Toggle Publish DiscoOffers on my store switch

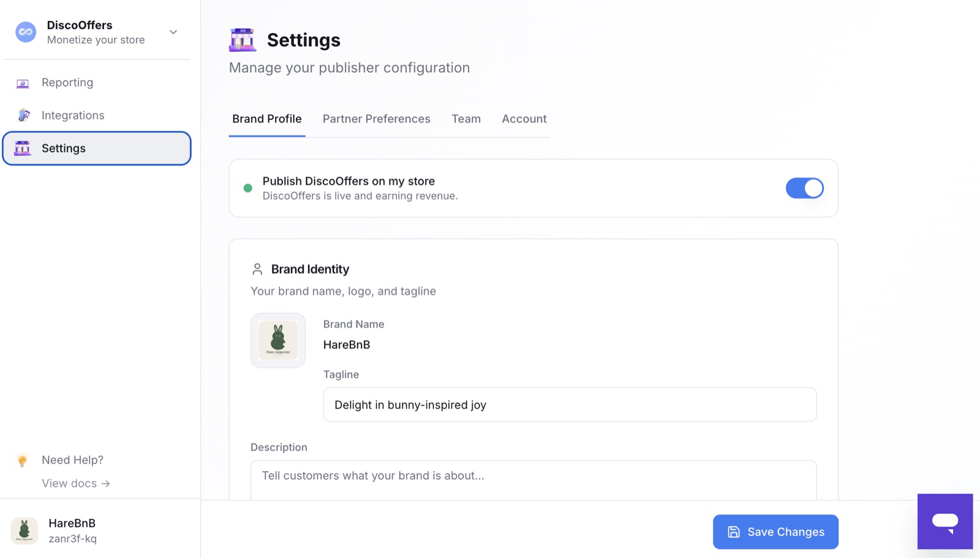tap(805, 188)
